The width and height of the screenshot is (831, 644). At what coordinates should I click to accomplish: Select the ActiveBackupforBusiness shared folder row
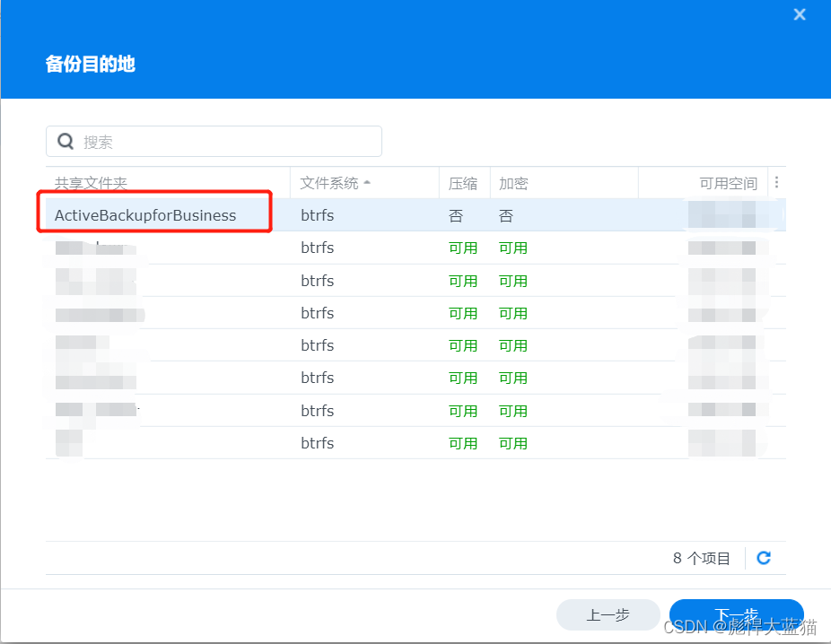pyautogui.click(x=415, y=215)
